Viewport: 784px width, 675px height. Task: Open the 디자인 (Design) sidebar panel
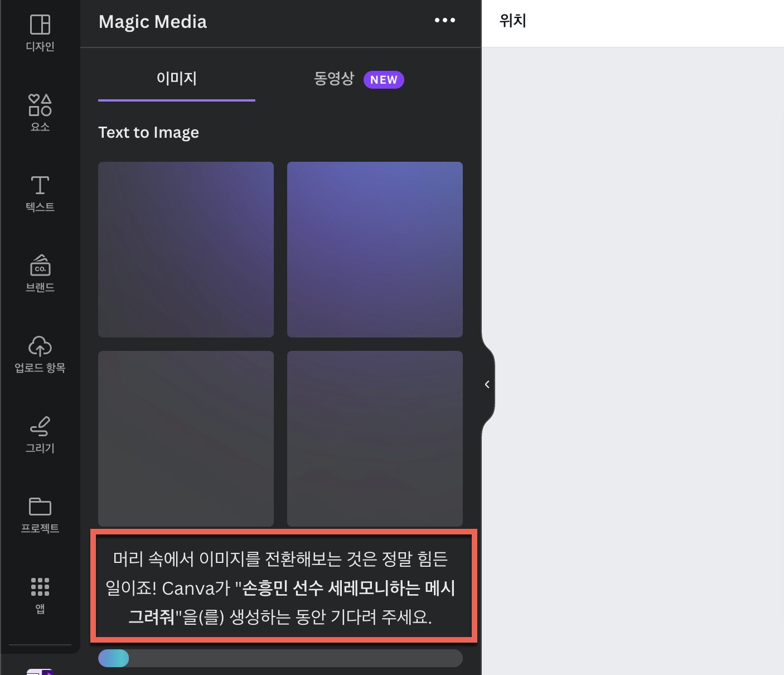click(40, 33)
